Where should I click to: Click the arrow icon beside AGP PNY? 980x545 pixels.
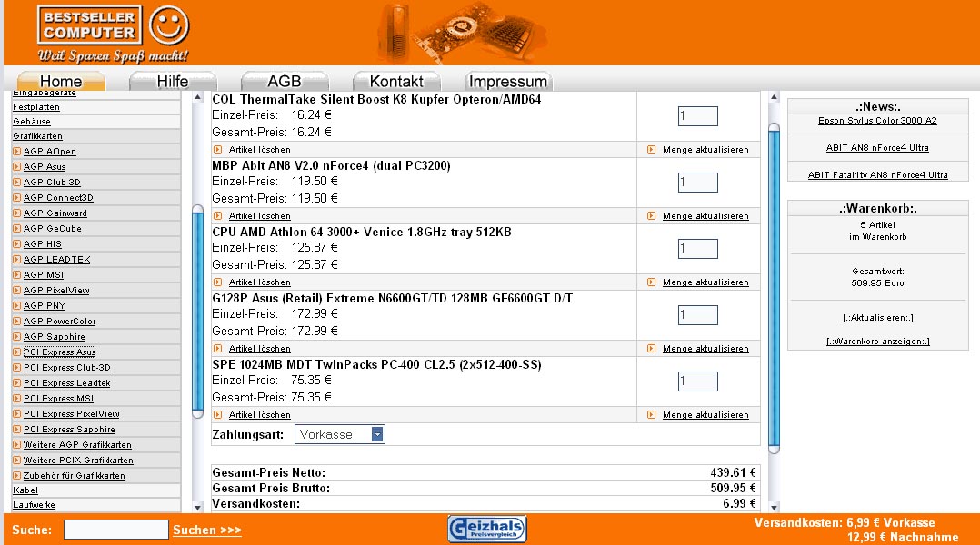pyautogui.click(x=17, y=306)
